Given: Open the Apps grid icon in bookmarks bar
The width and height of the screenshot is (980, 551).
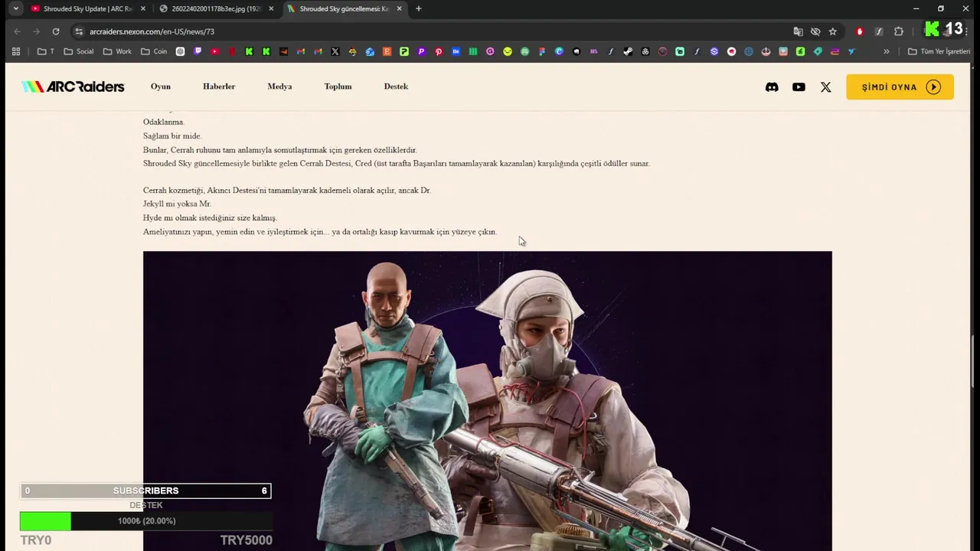Looking at the screenshot, I should point(16,51).
